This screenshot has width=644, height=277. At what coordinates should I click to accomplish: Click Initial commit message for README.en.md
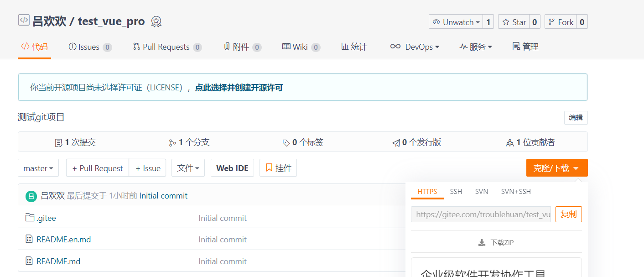(223, 239)
